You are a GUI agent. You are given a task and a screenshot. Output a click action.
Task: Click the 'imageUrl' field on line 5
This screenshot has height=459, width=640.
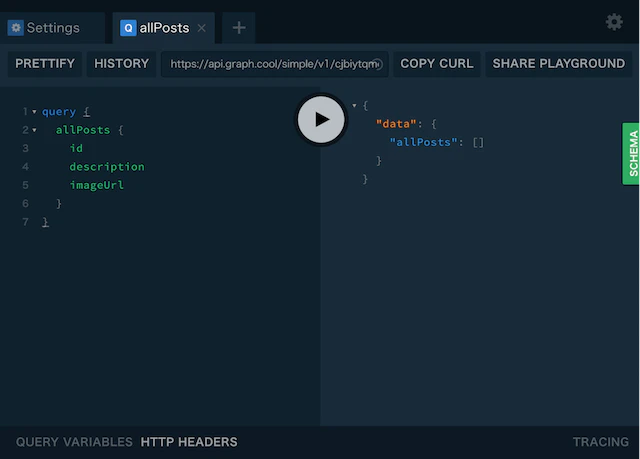tap(97, 185)
